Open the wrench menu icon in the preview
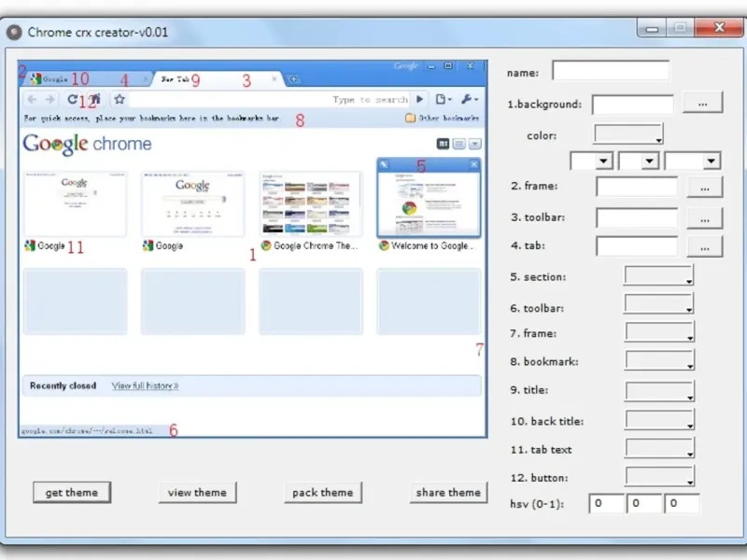 pos(470,99)
